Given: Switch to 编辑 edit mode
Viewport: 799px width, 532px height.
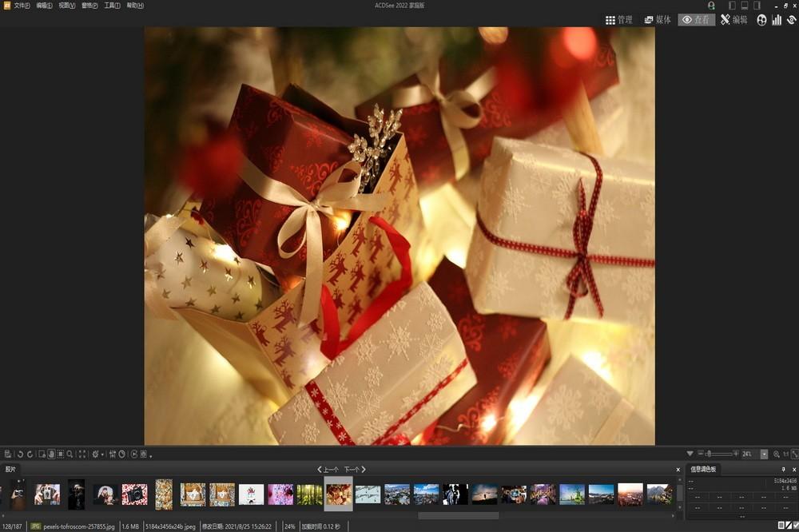Looking at the screenshot, I should point(733,20).
